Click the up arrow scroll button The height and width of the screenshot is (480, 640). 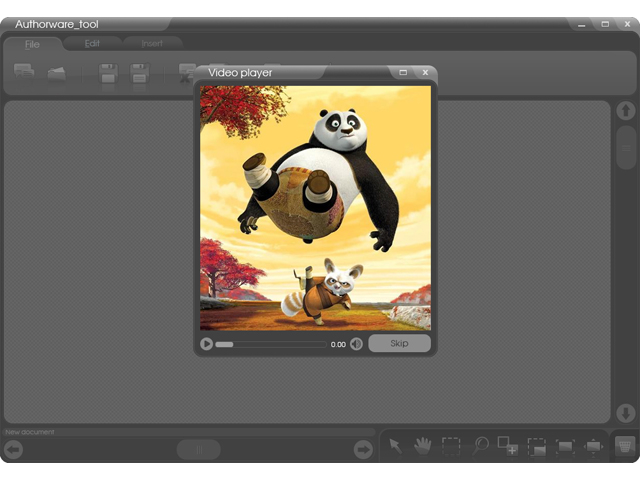click(625, 110)
